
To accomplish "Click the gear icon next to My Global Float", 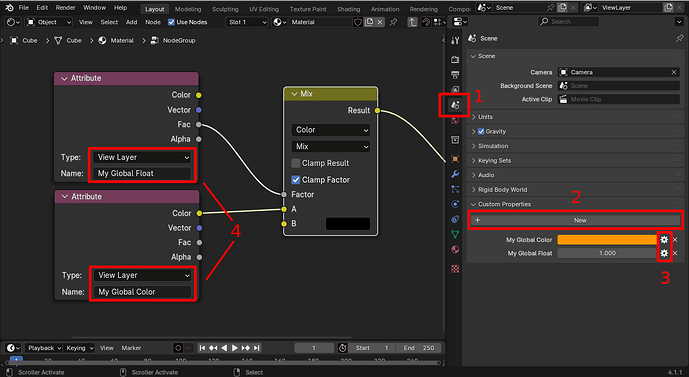I will coord(664,253).
